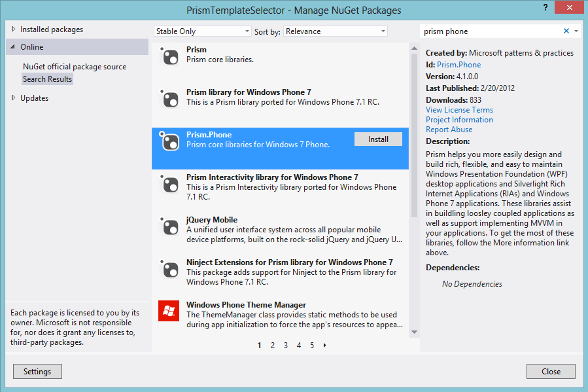588x392 pixels.
Task: Open the View License Terms link
Action: [459, 110]
